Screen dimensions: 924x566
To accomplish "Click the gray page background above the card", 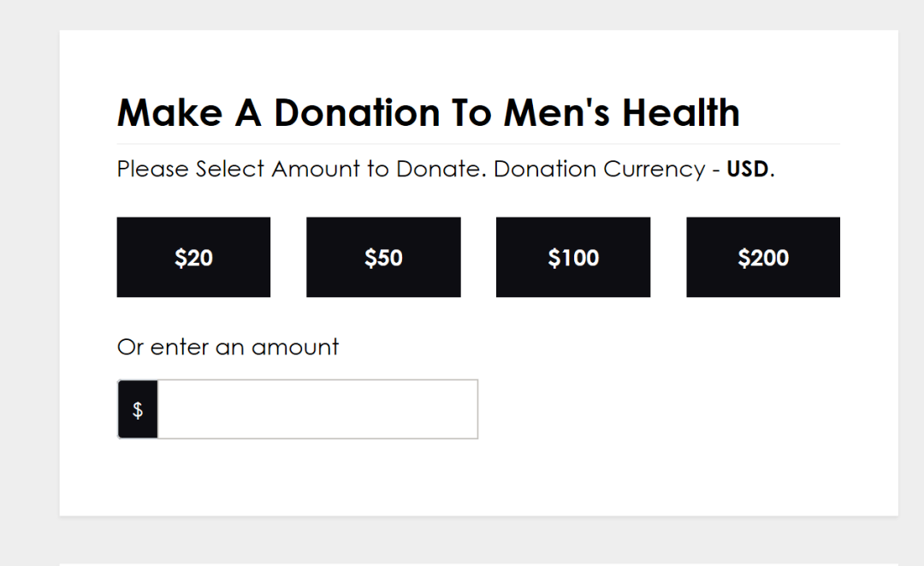I will click(462, 14).
